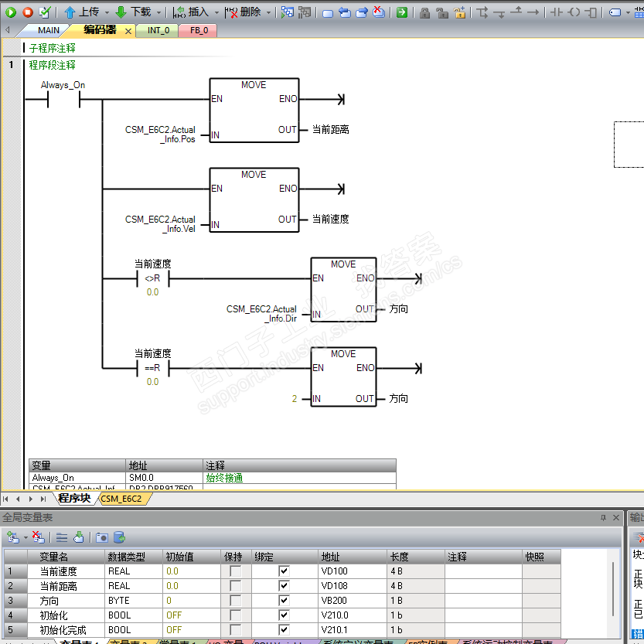Switch to the INT_0 tab
The image size is (644, 644).
point(158,30)
